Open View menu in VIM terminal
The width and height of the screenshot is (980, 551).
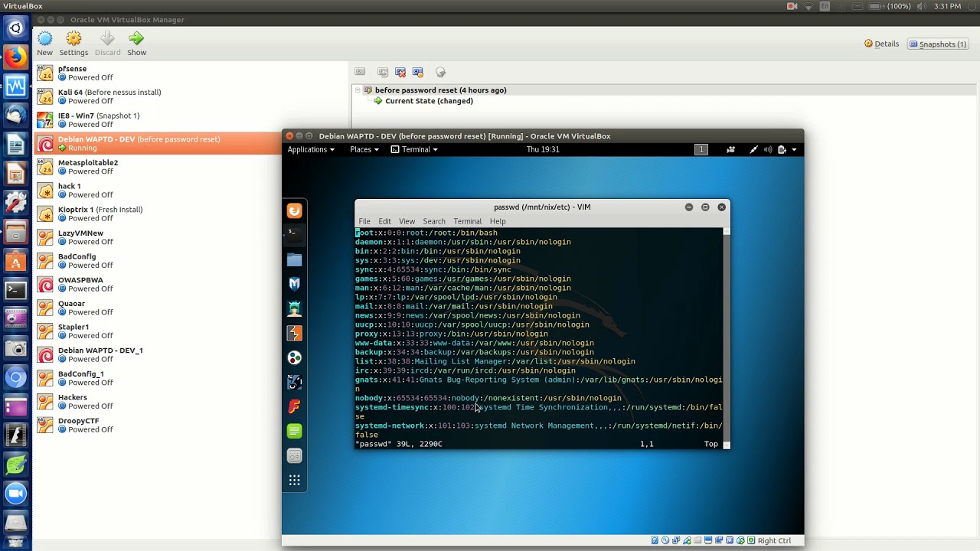click(407, 221)
